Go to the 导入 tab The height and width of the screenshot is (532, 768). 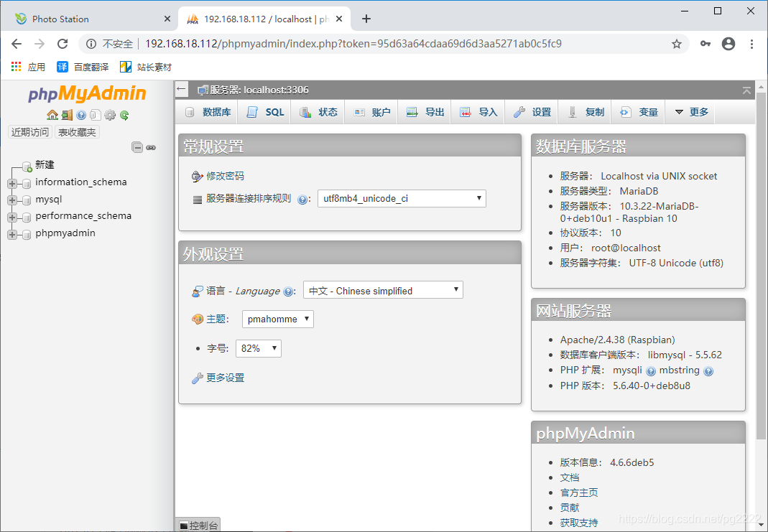pyautogui.click(x=478, y=112)
